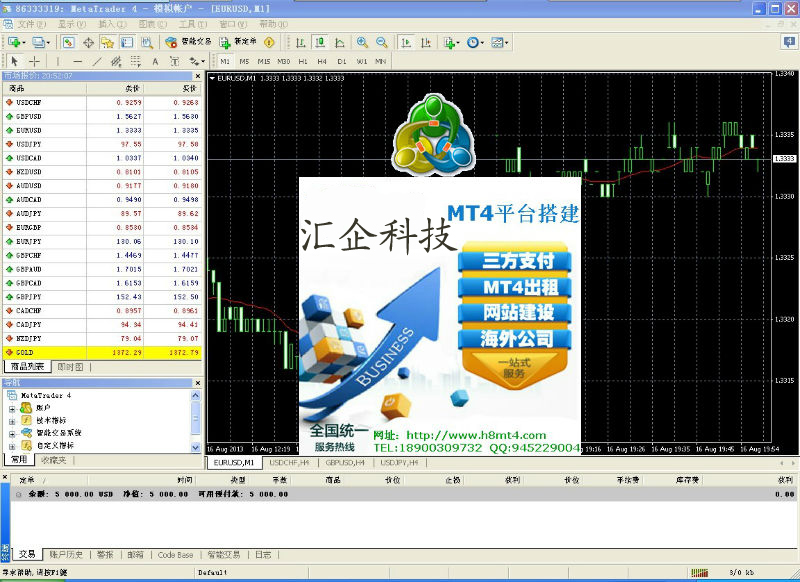Zoom in on the chart
The height and width of the screenshot is (582, 800).
click(x=362, y=42)
